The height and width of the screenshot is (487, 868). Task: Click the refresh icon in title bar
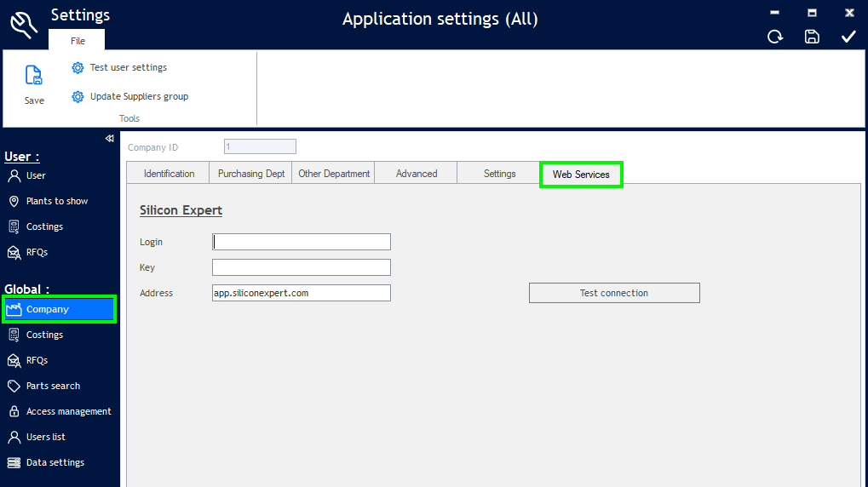tap(775, 37)
